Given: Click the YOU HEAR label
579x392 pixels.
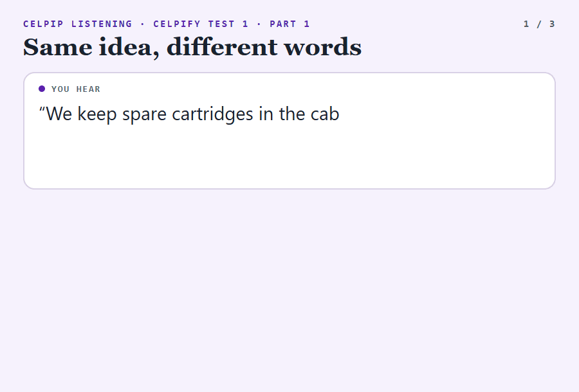Looking at the screenshot, I should (x=76, y=89).
